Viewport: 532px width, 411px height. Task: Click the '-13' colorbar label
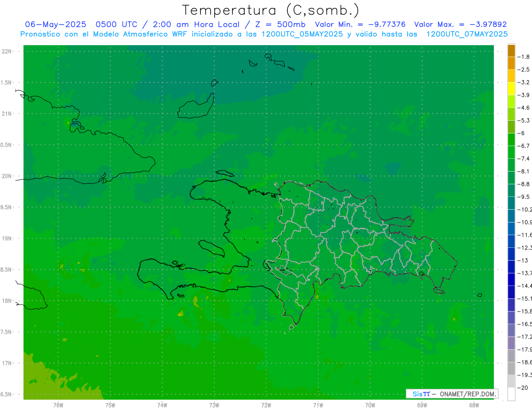coord(523,260)
